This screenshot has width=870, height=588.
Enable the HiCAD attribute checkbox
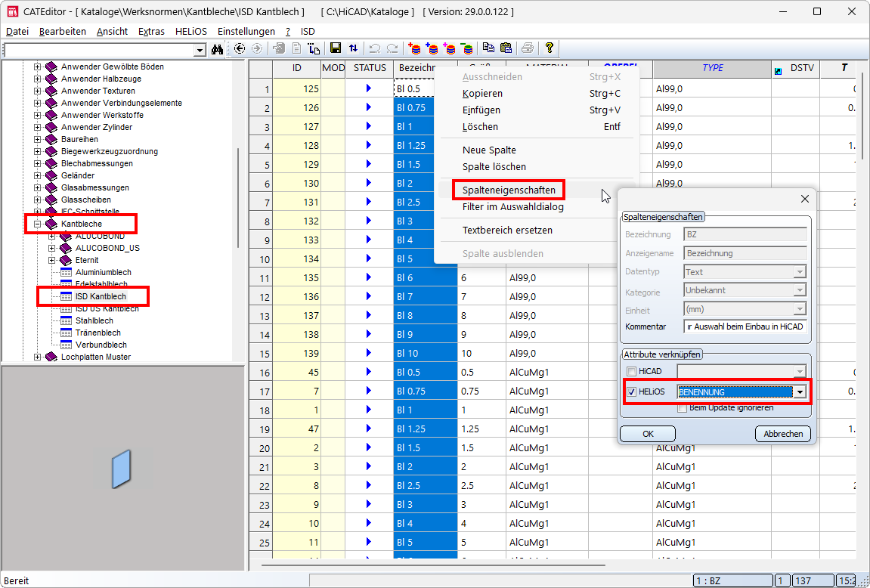tap(631, 371)
